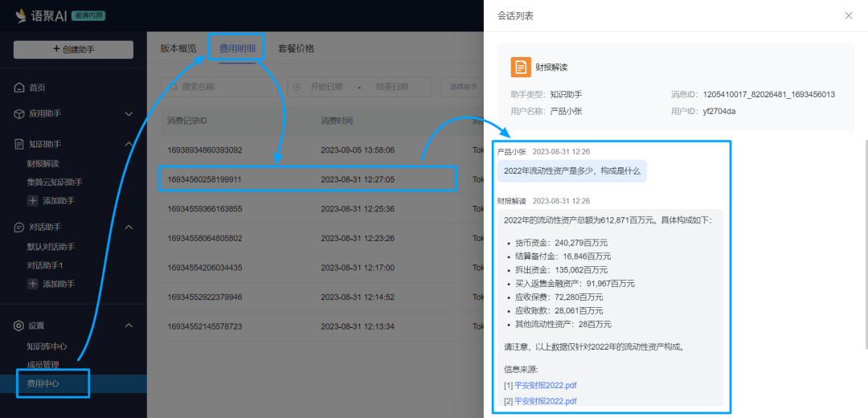Screen dimensions: 868x418
Task: Select record 16934560258199911
Action: (204, 179)
